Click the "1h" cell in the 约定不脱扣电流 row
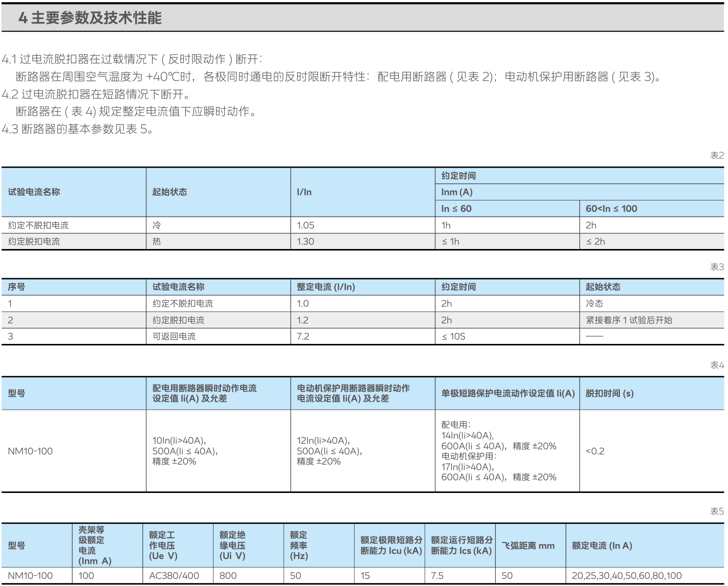 click(x=446, y=225)
